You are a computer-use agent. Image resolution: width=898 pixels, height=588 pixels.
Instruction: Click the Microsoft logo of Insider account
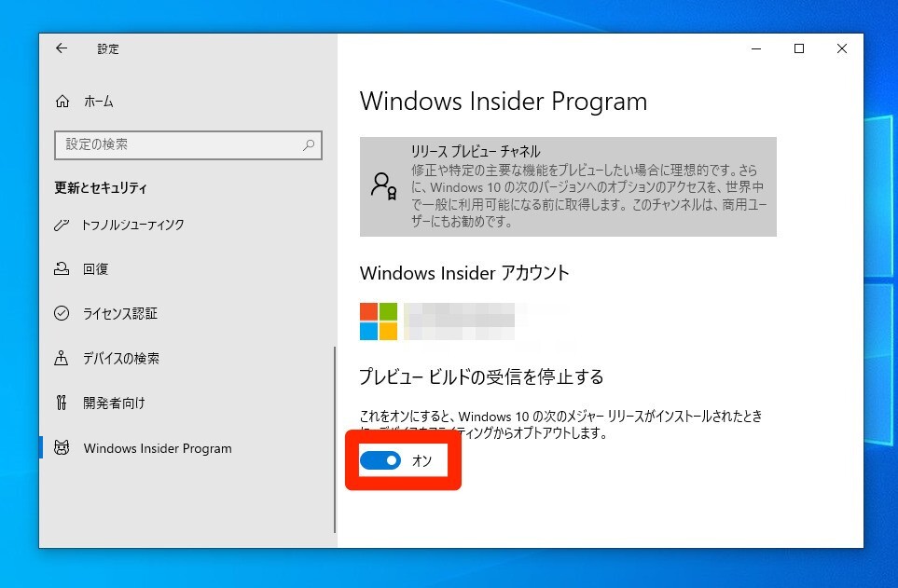[x=379, y=321]
